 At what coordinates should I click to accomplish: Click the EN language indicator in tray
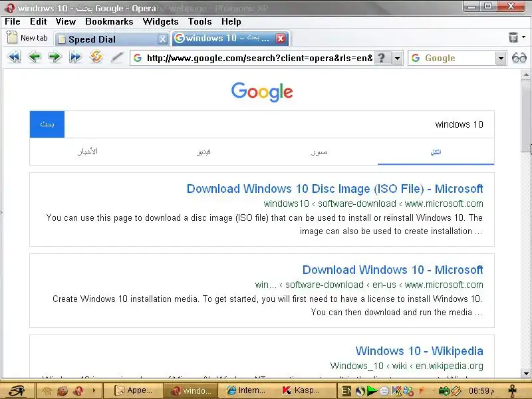[346, 391]
